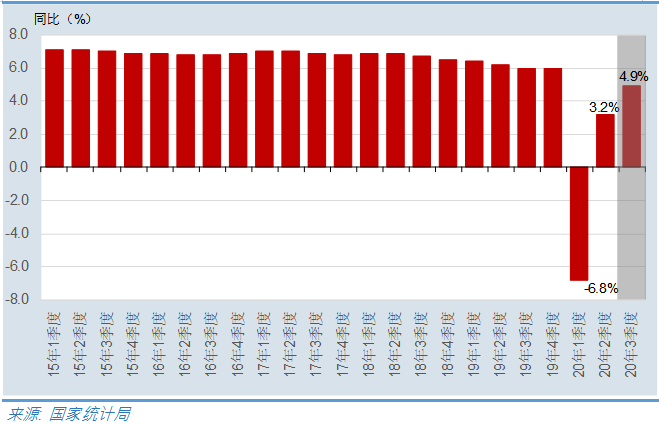Select the 19年4季度 bar
Image resolution: width=659 pixels, height=423 pixels.
(x=553, y=118)
